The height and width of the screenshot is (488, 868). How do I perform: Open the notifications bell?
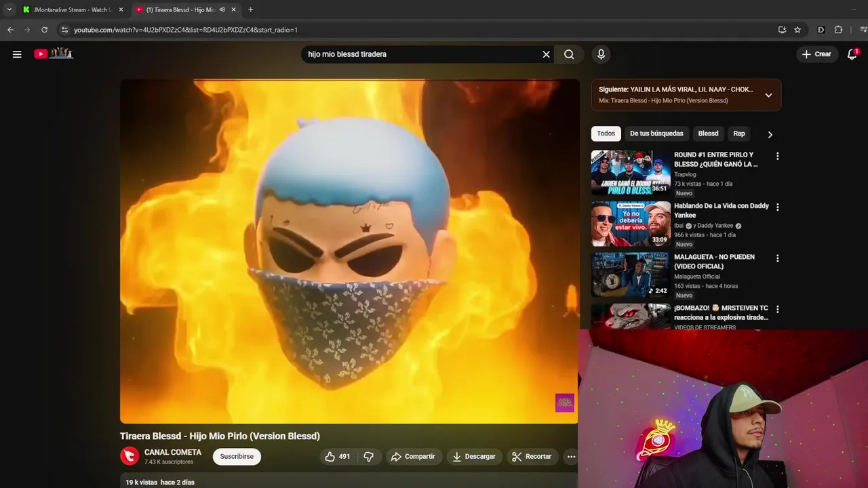tap(852, 54)
